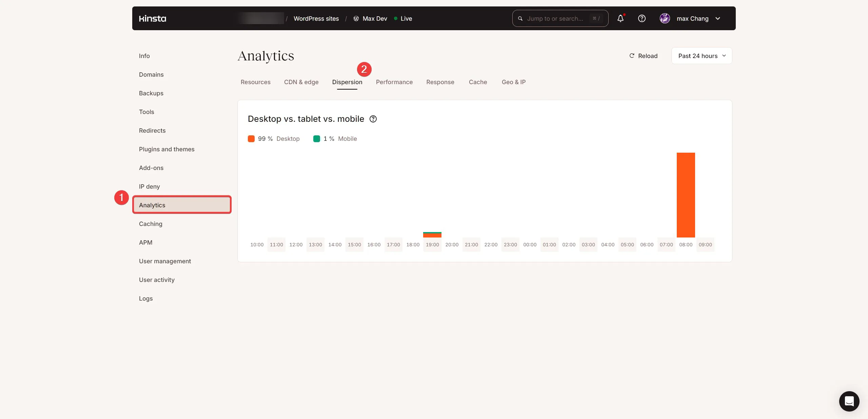Click the Reload button
868x419 pixels.
pyautogui.click(x=644, y=56)
